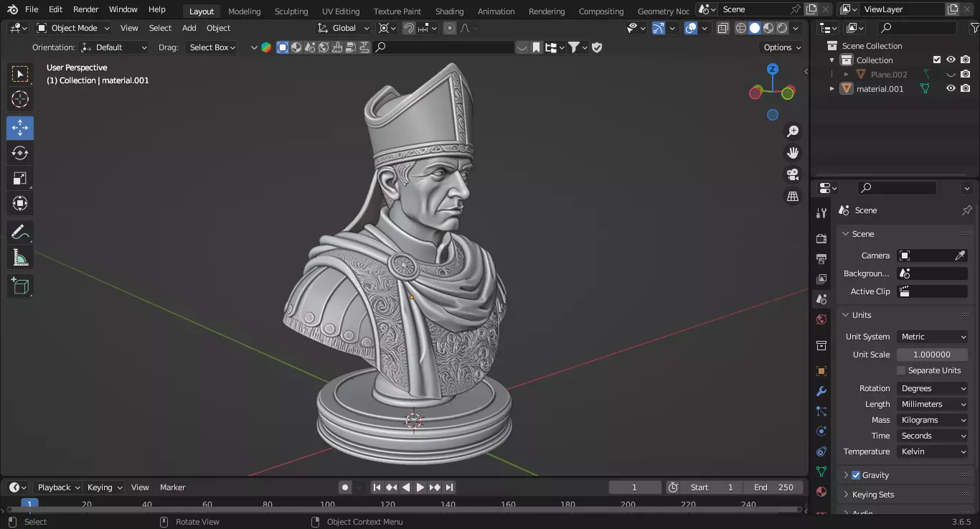Open the Tool properties tab
The width and height of the screenshot is (980, 529).
821,213
